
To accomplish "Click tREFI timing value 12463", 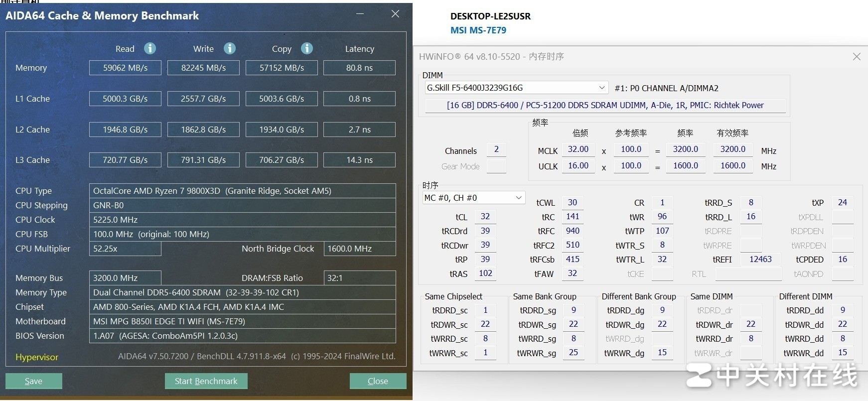I will click(x=760, y=260).
